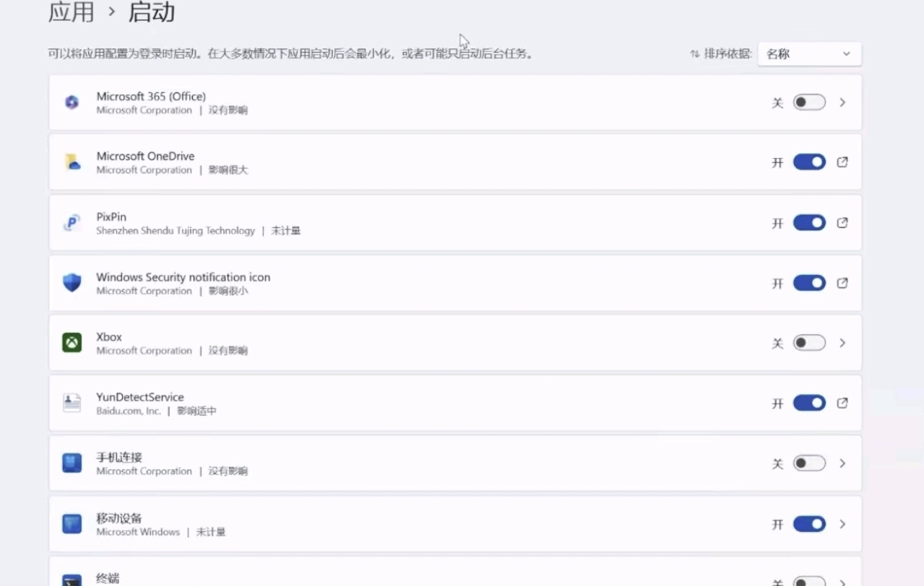Click 影响适中 impact label for YunDetectService

196,411
